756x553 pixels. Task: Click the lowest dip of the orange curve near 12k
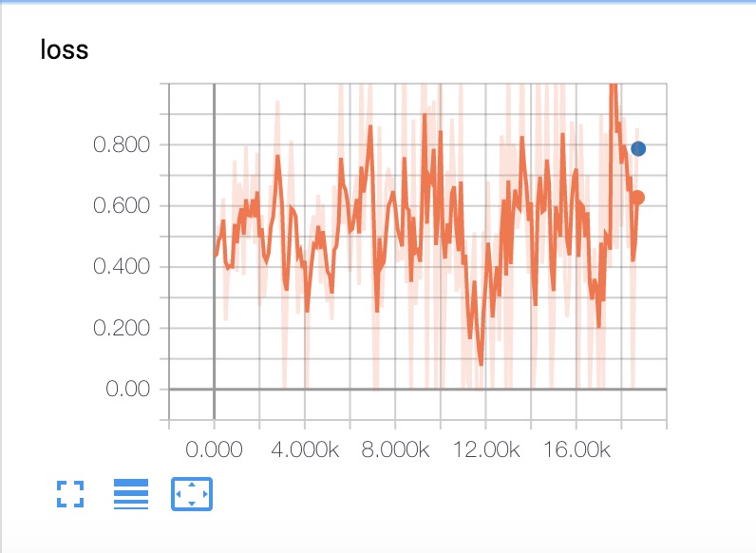[482, 364]
